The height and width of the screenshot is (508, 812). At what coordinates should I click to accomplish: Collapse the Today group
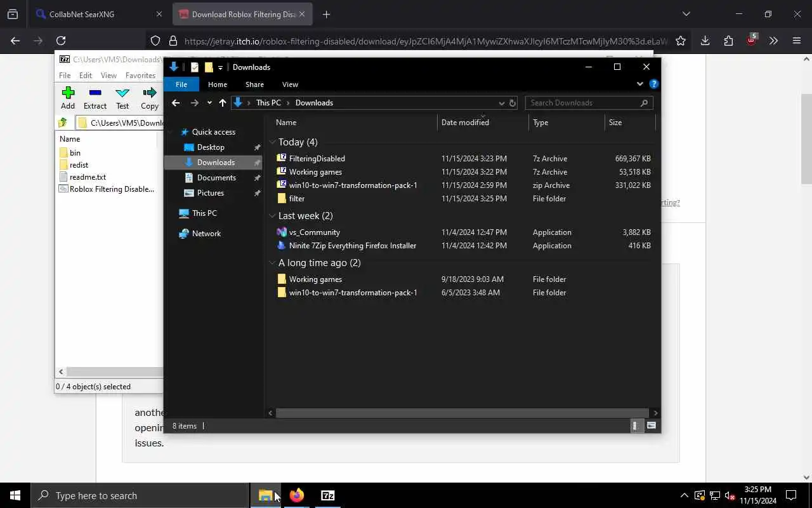coord(272,142)
